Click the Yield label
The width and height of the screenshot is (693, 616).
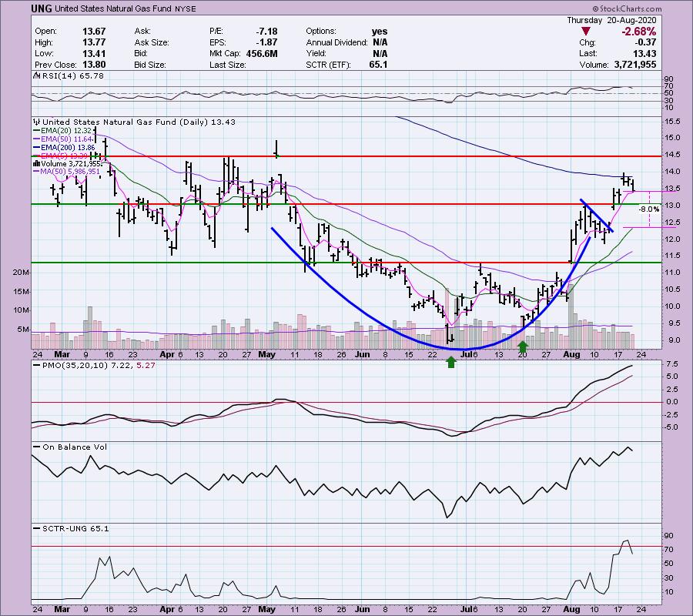pos(316,53)
